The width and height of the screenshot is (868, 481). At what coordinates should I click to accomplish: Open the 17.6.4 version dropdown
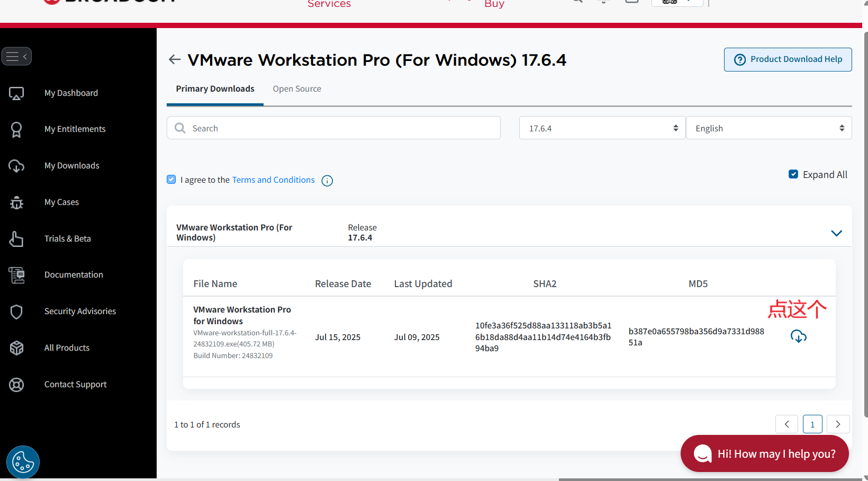pos(602,128)
